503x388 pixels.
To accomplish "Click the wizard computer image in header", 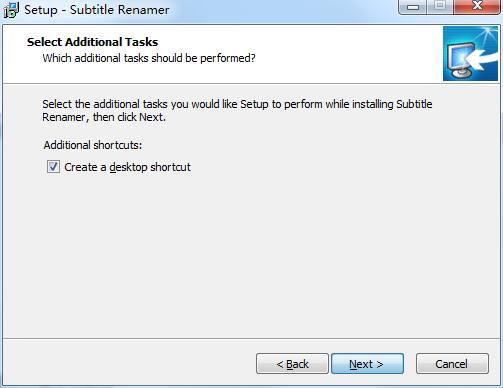I will [470, 54].
